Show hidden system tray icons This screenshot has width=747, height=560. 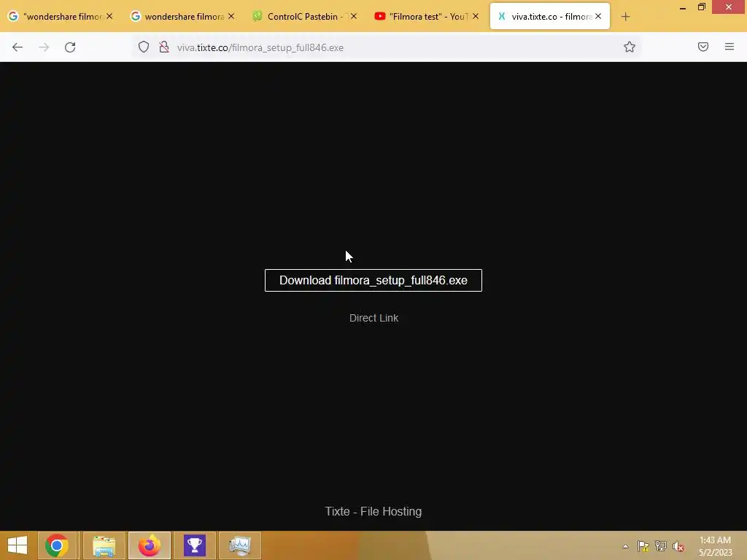tap(625, 546)
